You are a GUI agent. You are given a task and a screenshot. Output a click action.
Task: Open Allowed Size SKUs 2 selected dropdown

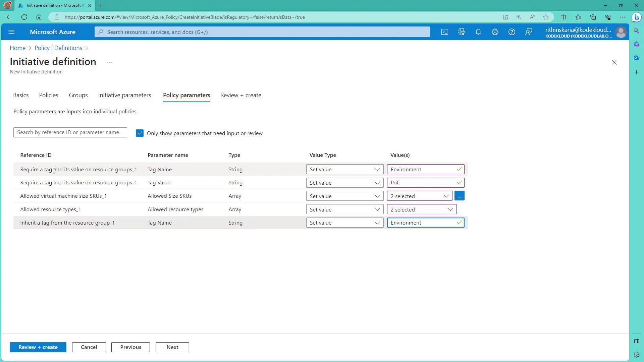(419, 196)
